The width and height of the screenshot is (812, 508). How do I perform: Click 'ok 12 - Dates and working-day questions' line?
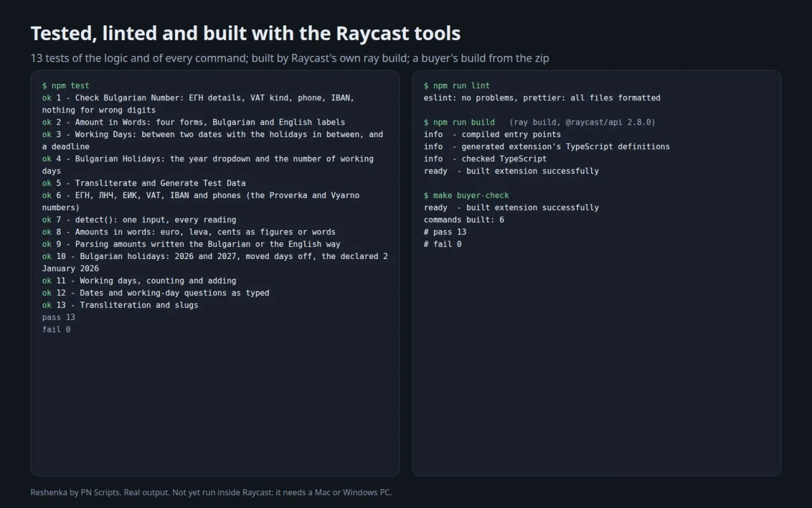coord(156,293)
